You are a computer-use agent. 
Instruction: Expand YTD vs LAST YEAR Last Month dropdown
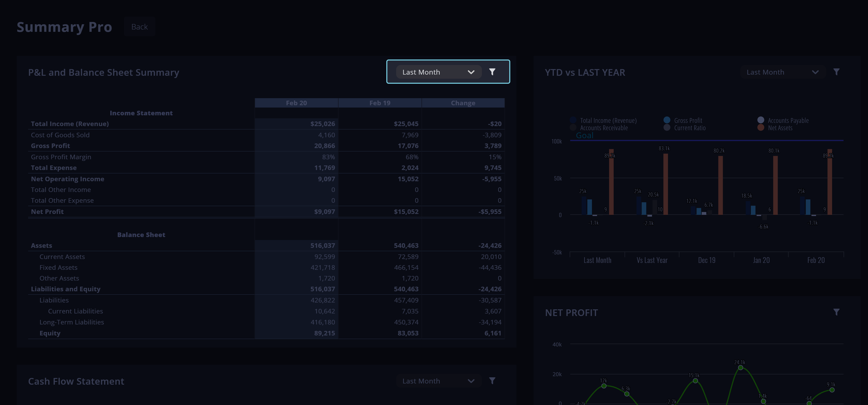783,72
